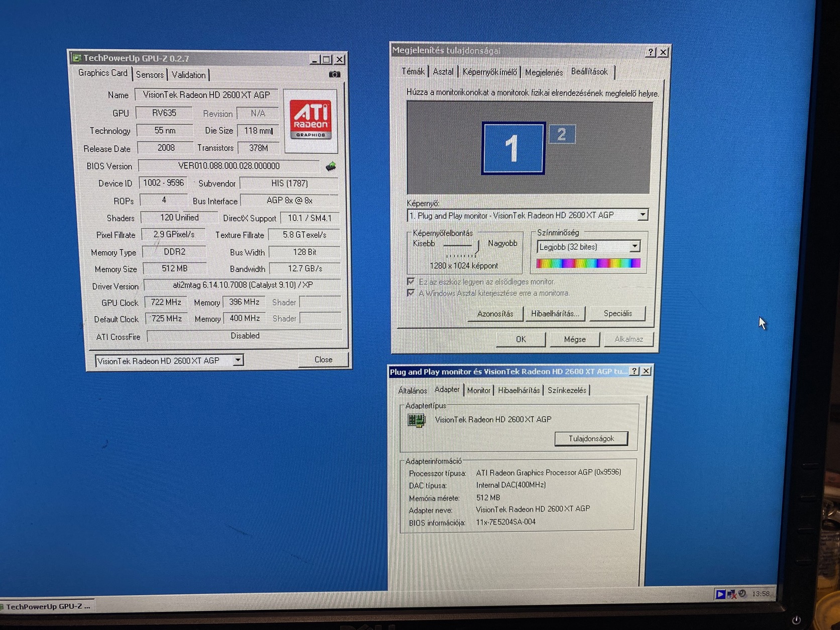Click the taskbar clock showing 13:58

(760, 594)
